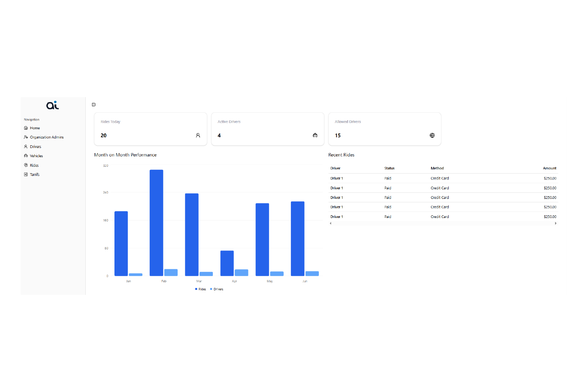Click car icon in Active Drivers card
Viewport: 588px width, 392px height.
(315, 135)
